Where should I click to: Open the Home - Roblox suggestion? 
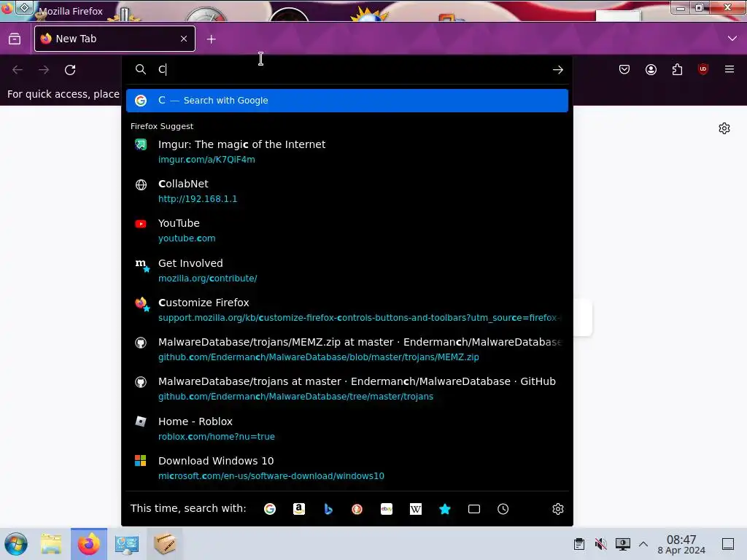coord(347,429)
